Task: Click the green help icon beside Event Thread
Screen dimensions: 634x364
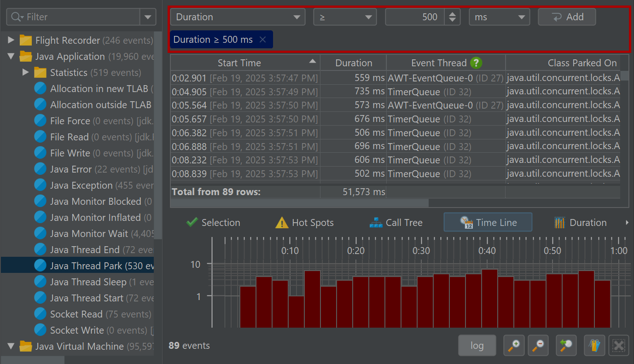Action: (476, 63)
